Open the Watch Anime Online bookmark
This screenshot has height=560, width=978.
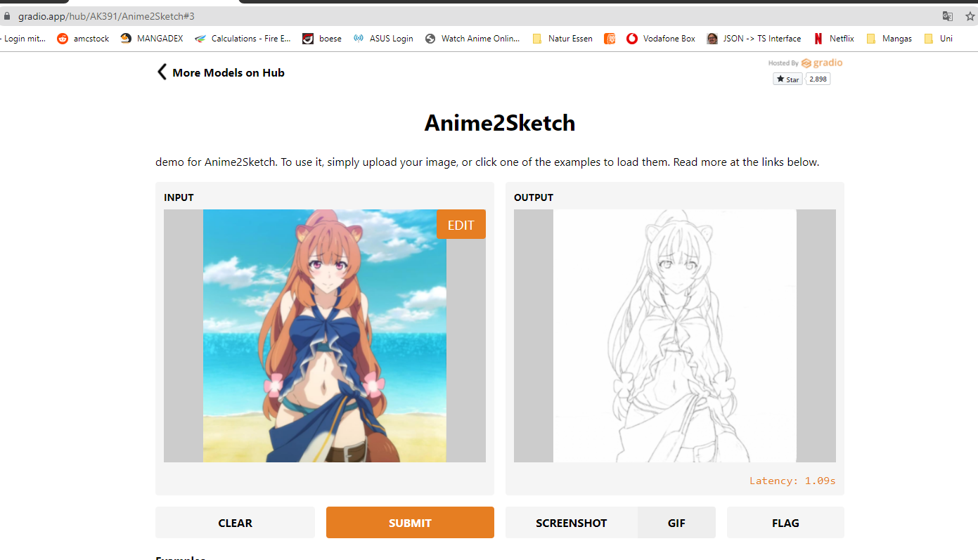click(472, 39)
